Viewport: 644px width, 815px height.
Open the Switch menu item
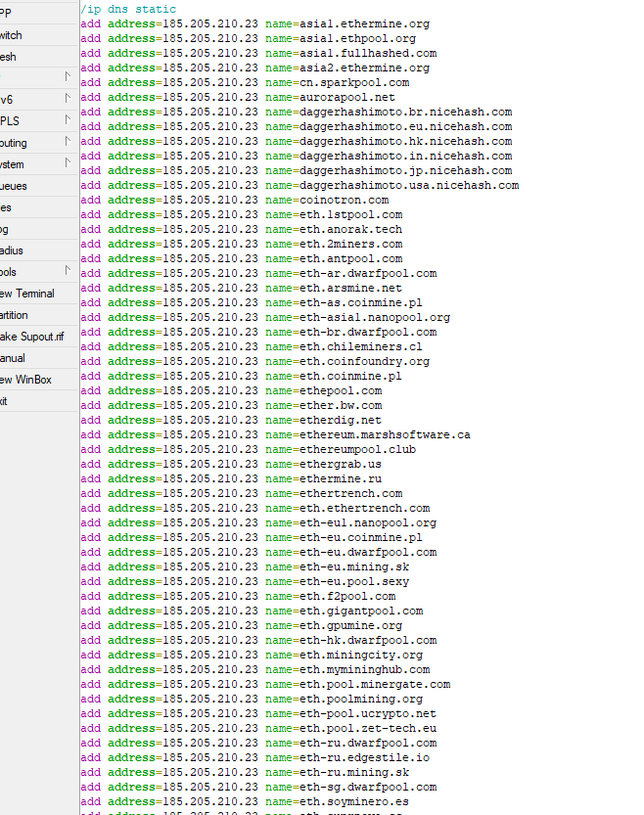(x=38, y=35)
